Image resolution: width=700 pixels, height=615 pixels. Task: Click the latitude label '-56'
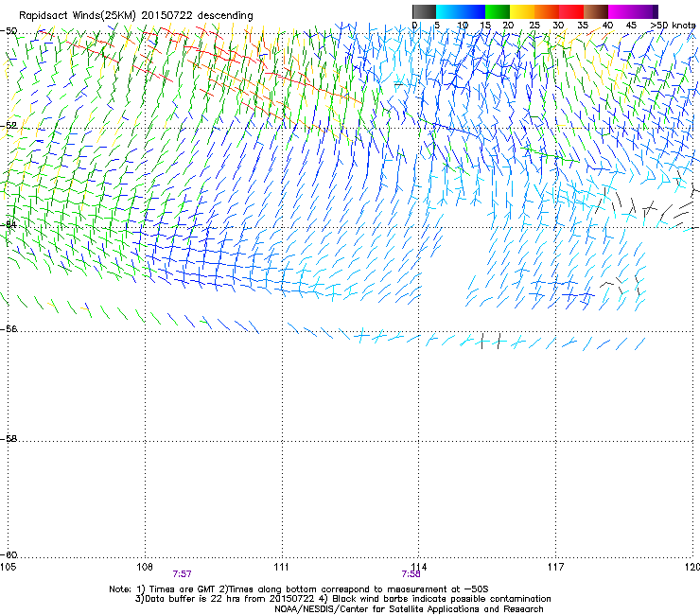[9, 328]
